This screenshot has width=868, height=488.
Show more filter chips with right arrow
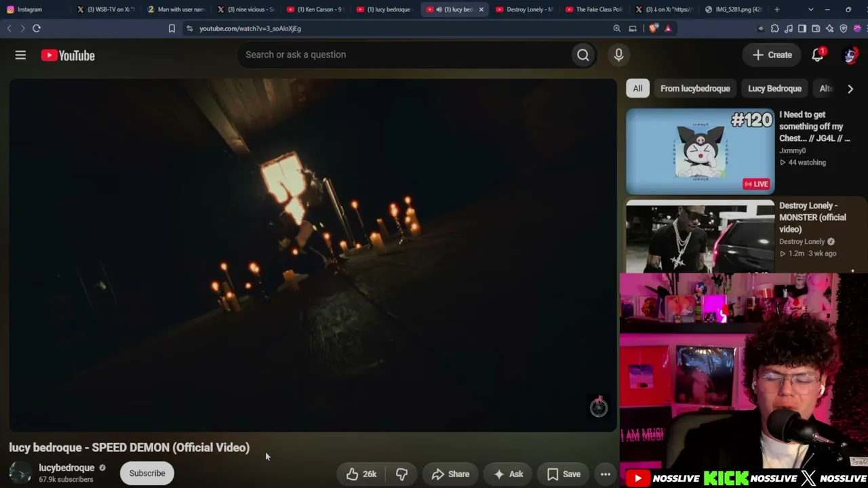tap(850, 89)
